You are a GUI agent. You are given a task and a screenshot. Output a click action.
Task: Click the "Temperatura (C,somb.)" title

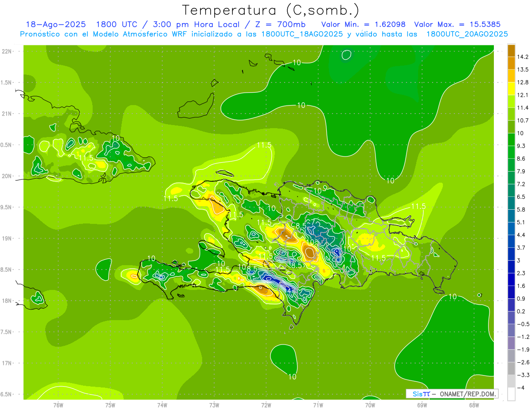tap(271, 10)
